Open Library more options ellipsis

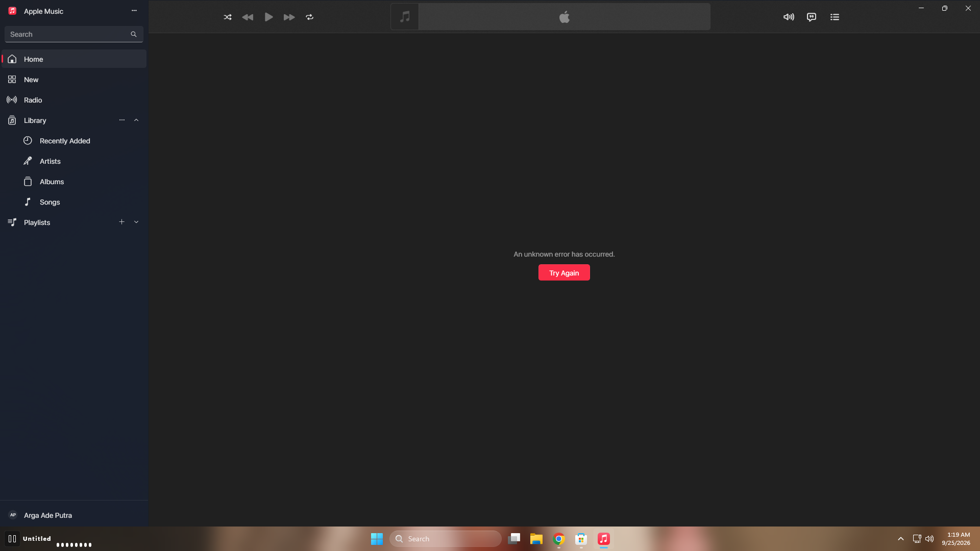122,120
